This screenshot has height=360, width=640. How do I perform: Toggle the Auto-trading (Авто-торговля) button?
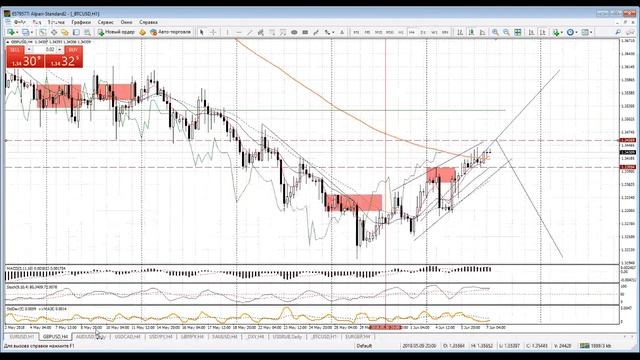(x=171, y=32)
